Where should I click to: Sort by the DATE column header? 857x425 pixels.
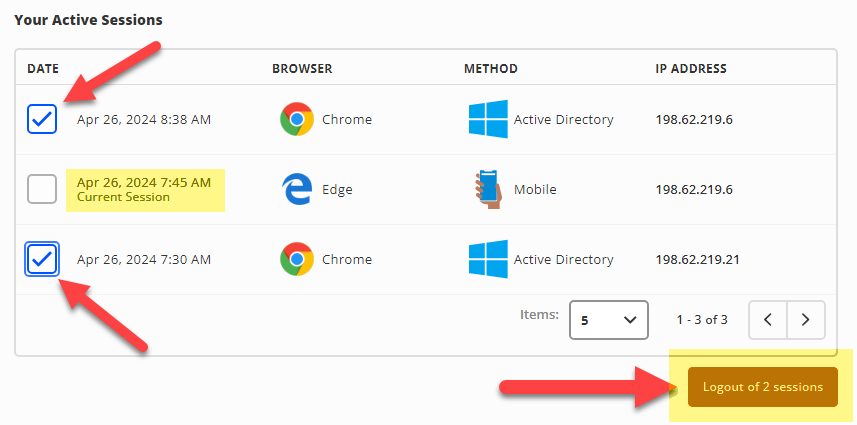pyautogui.click(x=43, y=69)
